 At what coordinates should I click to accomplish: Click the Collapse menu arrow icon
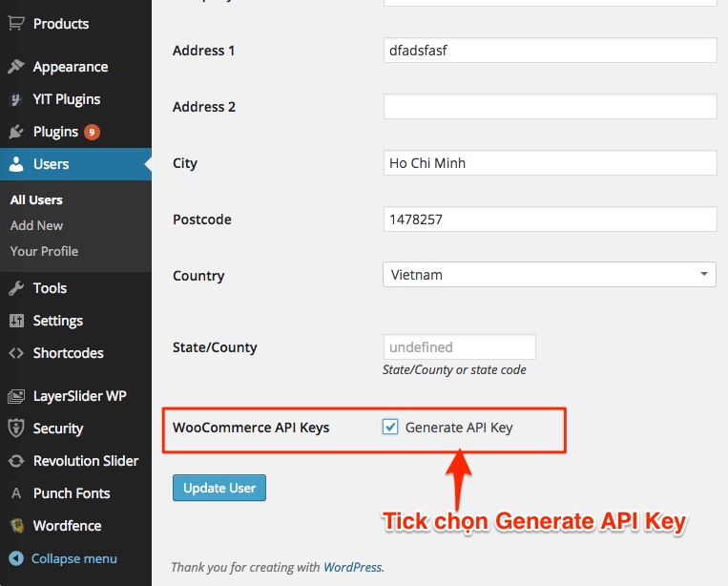[16, 558]
